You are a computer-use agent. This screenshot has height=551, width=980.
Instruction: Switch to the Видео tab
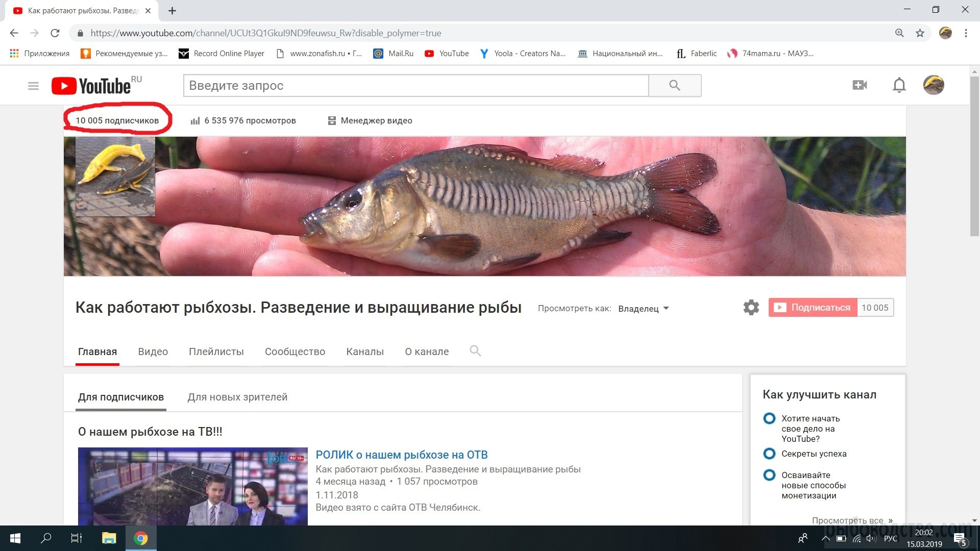click(x=153, y=352)
